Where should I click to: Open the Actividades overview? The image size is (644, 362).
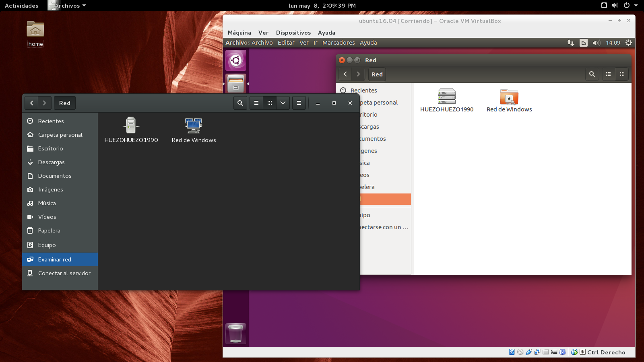22,6
